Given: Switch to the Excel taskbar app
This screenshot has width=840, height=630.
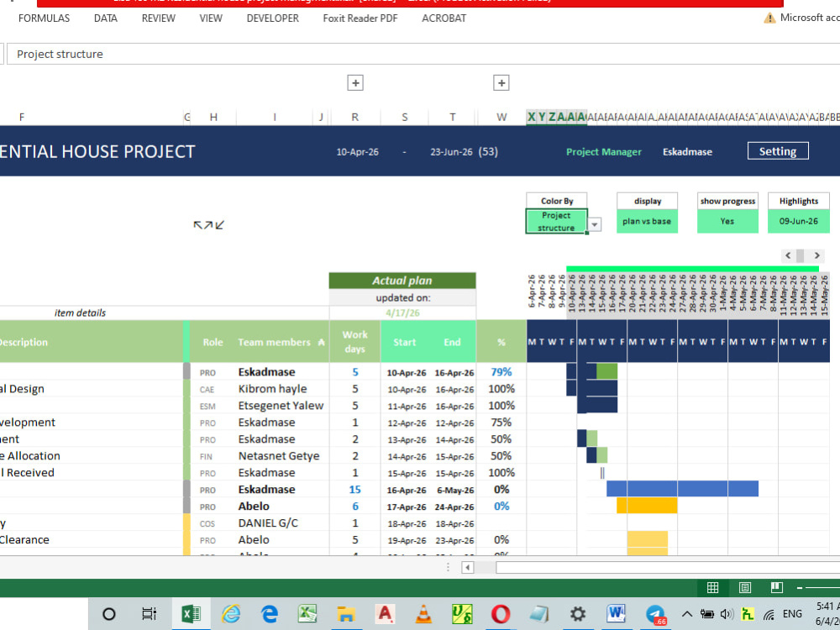Looking at the screenshot, I should point(191,614).
